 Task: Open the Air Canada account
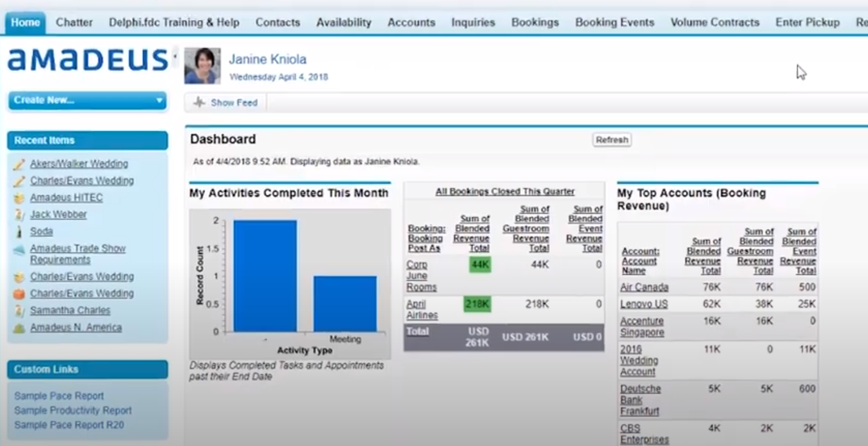point(644,287)
